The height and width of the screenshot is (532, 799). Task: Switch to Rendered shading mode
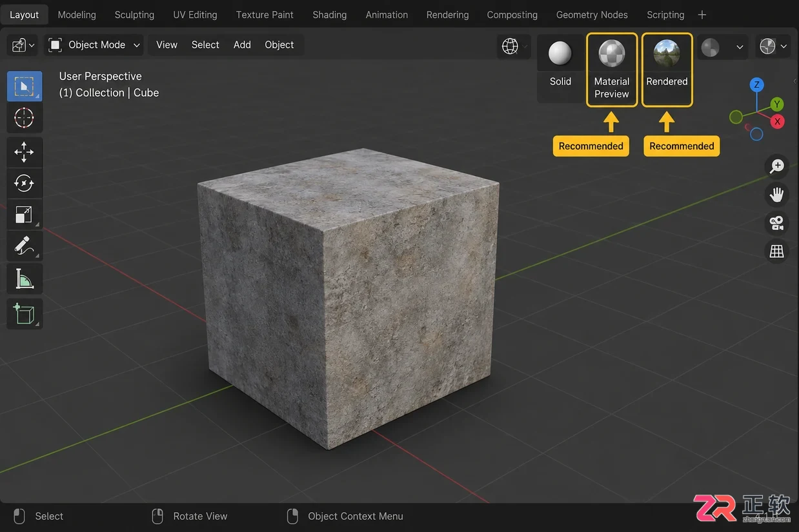[x=667, y=70]
